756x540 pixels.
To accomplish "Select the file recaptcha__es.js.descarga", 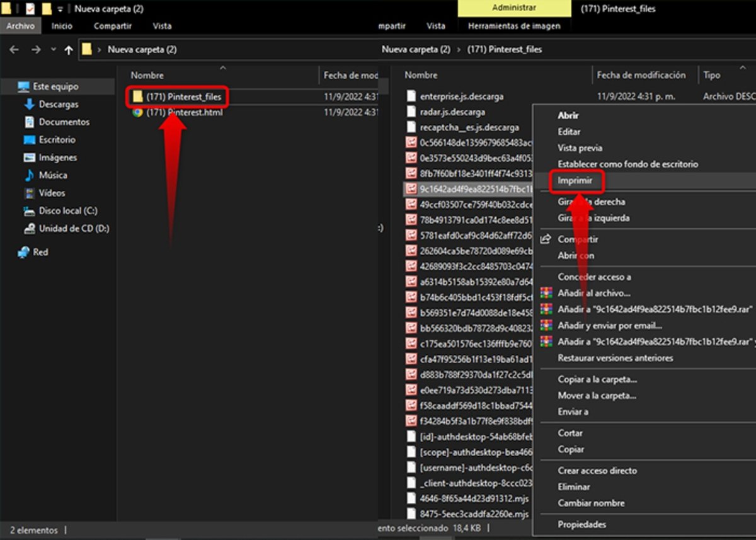I will click(469, 127).
